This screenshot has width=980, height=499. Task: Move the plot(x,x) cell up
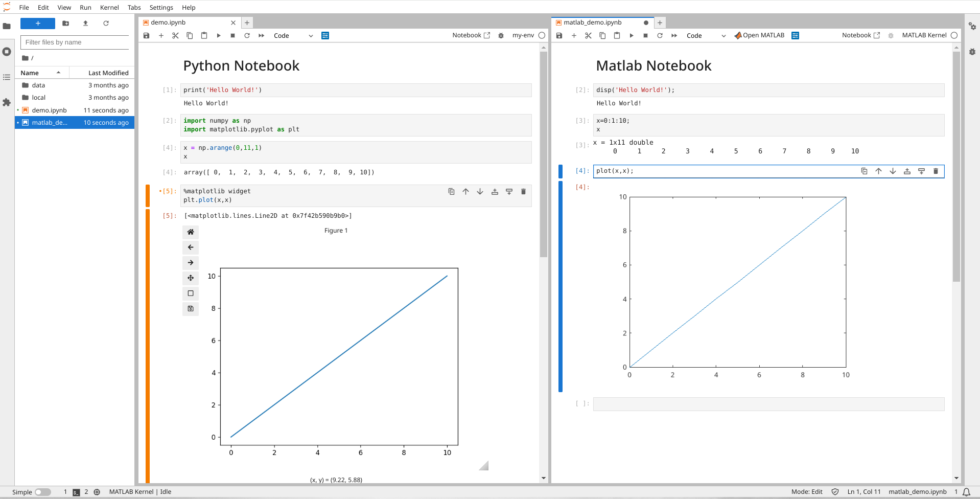(x=878, y=171)
